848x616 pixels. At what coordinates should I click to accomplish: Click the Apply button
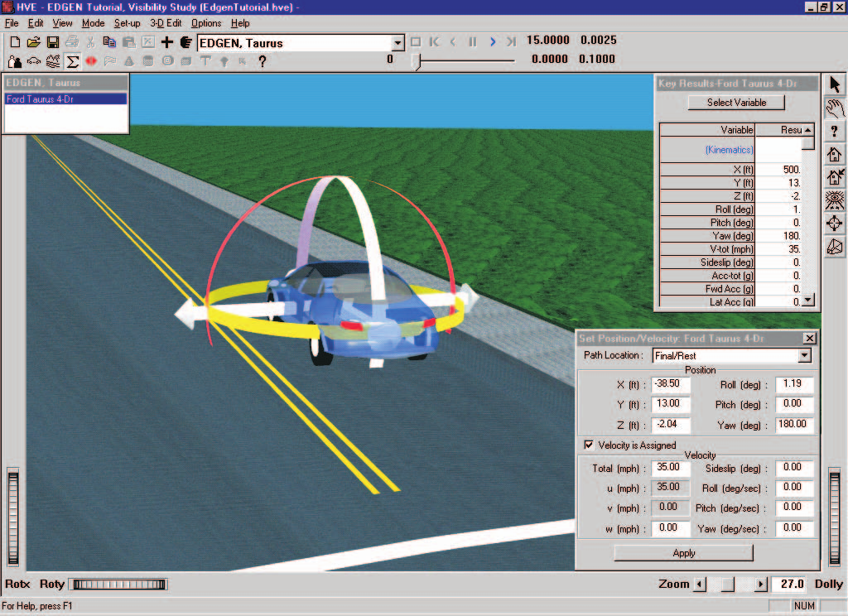point(683,553)
